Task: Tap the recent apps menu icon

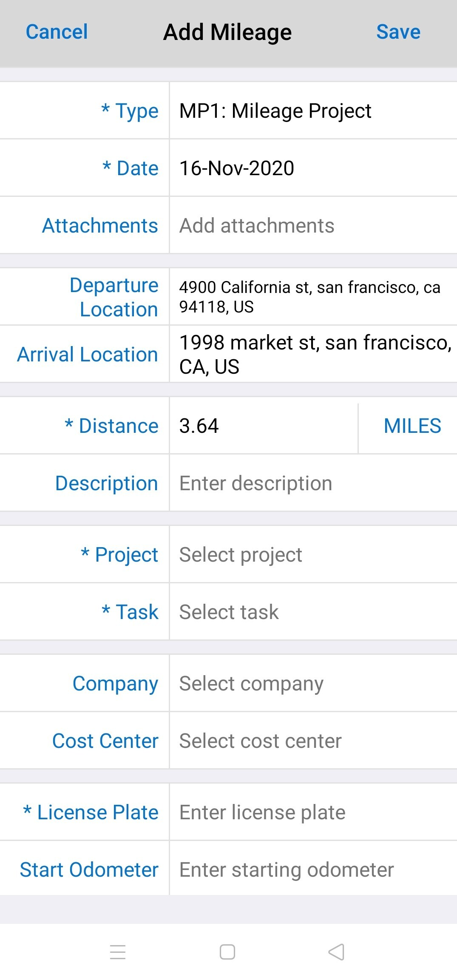Action: 118,952
